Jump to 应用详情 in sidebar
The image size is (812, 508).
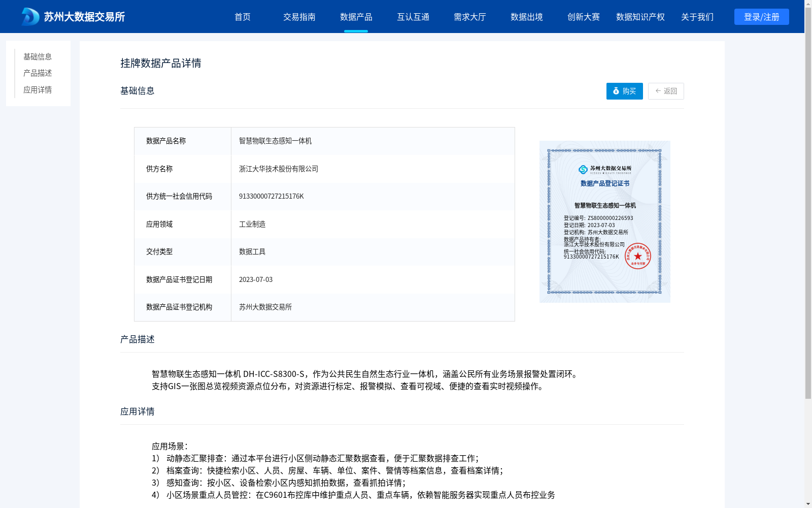(x=38, y=90)
